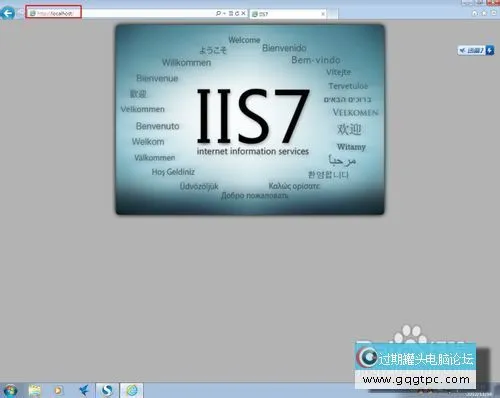This screenshot has width=500, height=398.
Task: Open Favorites star icon
Action: click(x=484, y=13)
